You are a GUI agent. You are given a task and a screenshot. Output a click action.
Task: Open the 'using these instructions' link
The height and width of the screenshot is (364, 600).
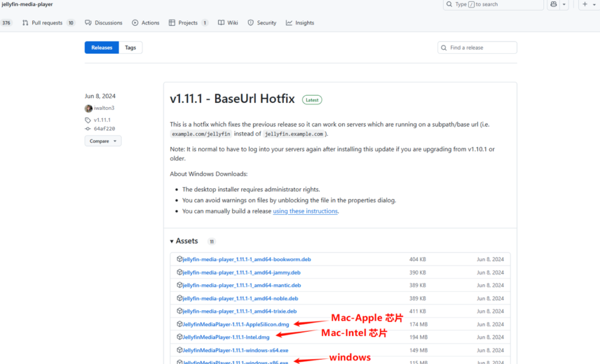(305, 211)
